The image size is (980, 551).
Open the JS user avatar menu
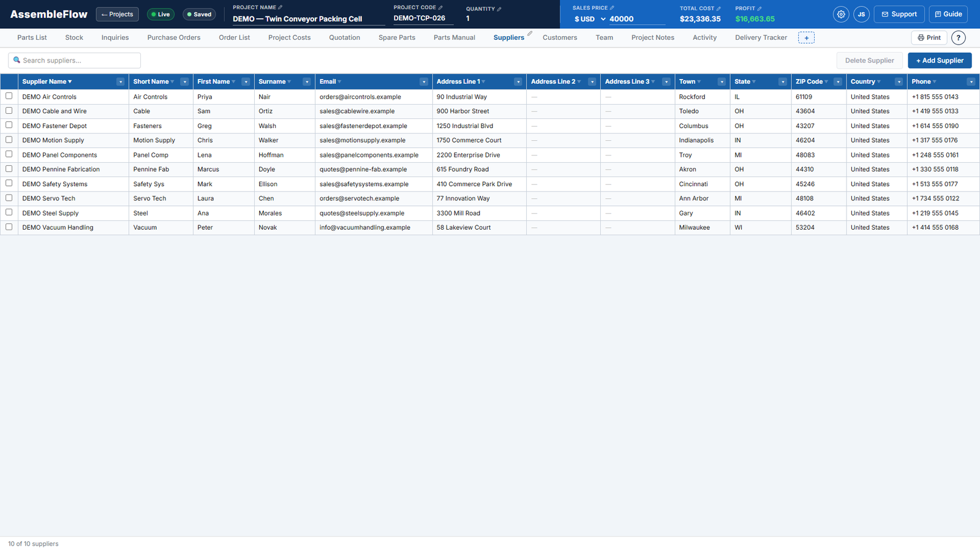pyautogui.click(x=861, y=14)
